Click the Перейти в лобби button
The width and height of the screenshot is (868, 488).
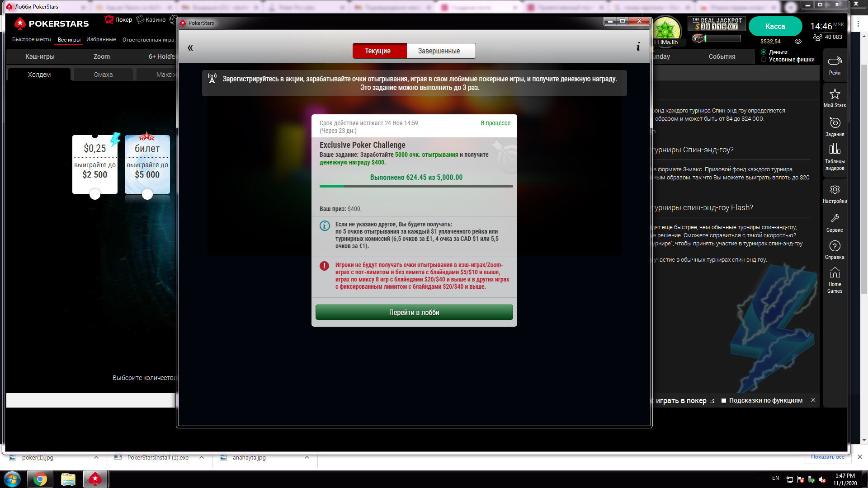(414, 312)
